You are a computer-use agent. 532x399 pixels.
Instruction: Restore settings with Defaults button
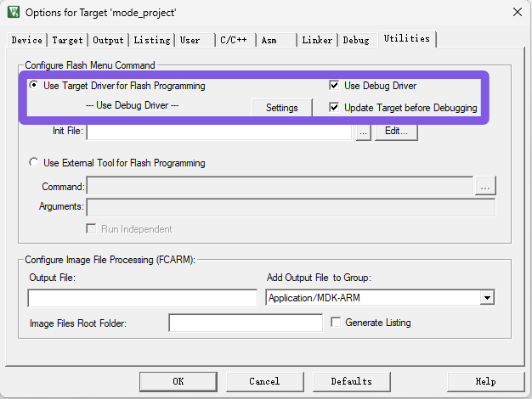click(352, 382)
